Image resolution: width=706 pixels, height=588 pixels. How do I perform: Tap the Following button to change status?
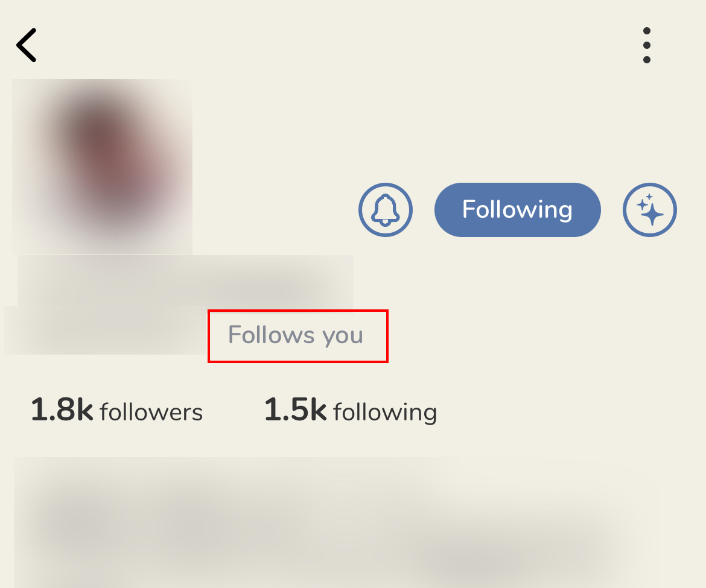coord(517,209)
